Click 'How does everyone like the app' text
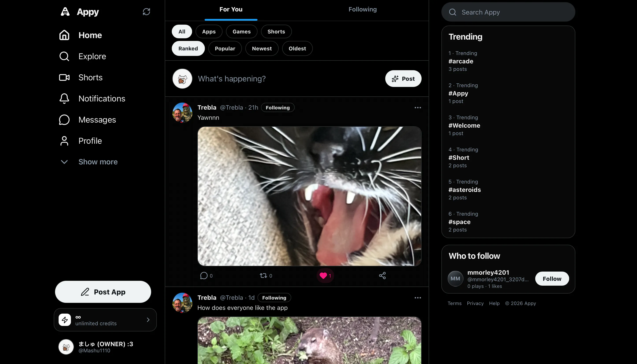637x364 pixels. point(243,308)
